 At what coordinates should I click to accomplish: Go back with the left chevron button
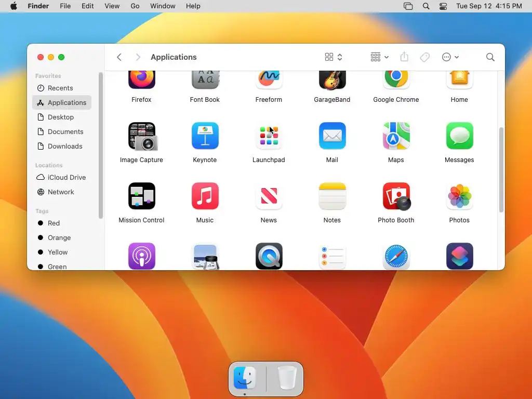(x=119, y=57)
